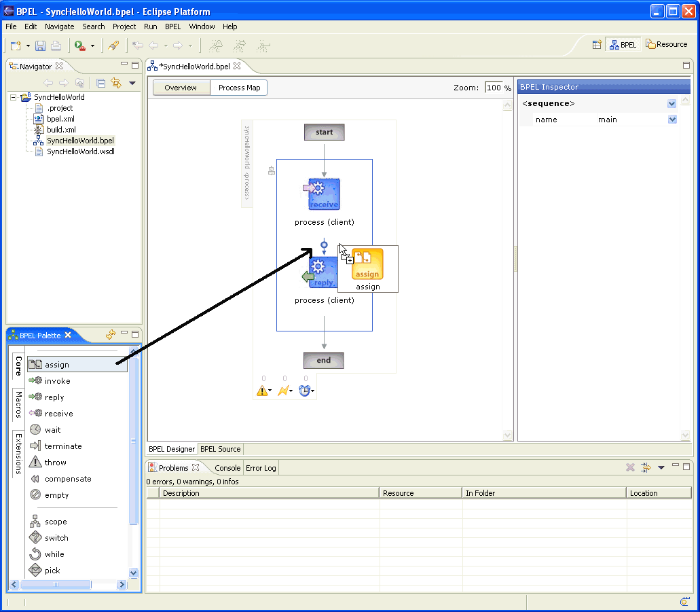Open the Window menu
The width and height of the screenshot is (700, 612).
(x=202, y=26)
